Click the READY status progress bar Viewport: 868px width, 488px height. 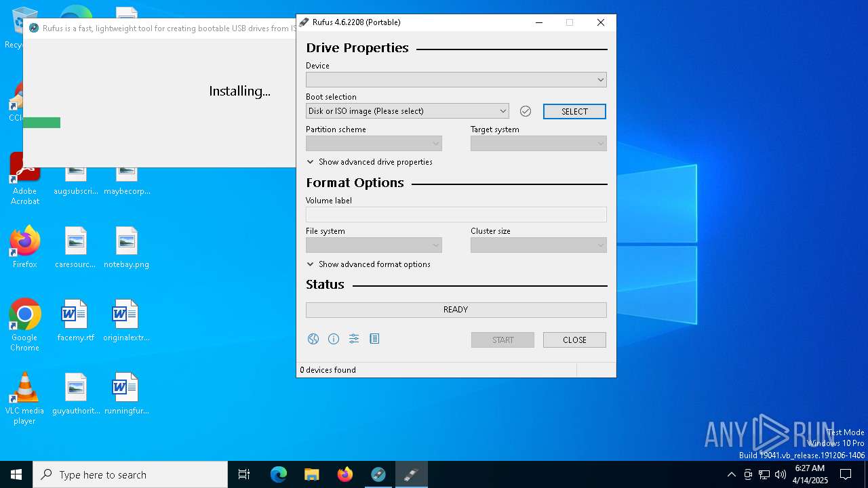456,310
